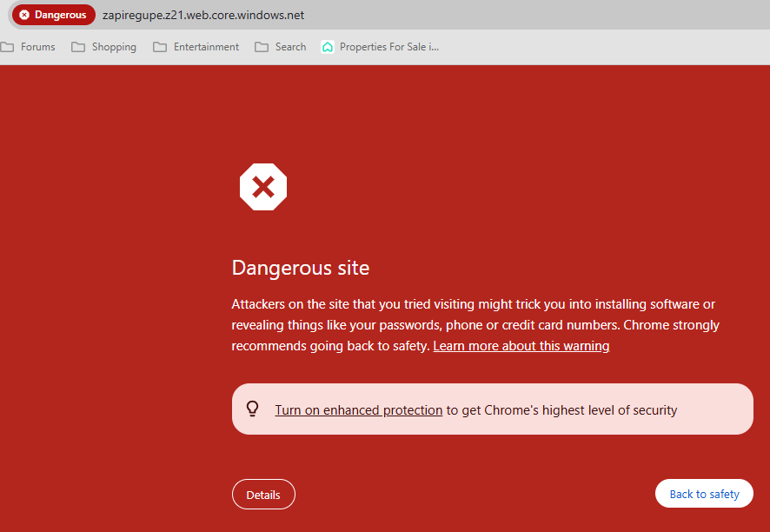Viewport: 770px width, 532px height.
Task: Click the Properties For Sale house favicon
Action: tap(328, 47)
